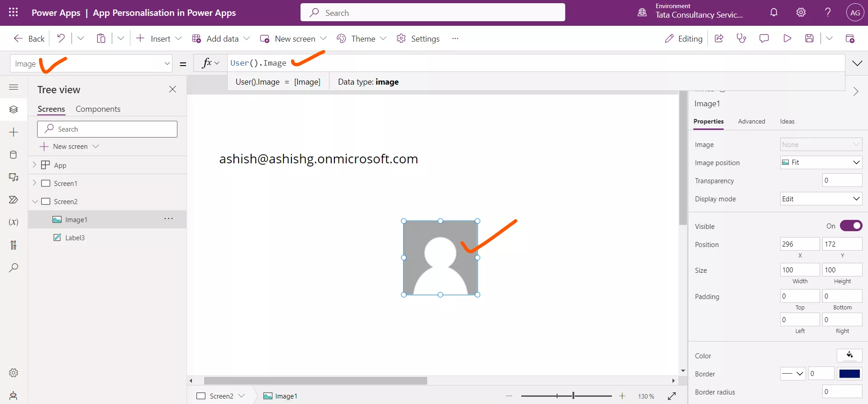Click the Transparency value field
This screenshot has height=404, width=868.
pyautogui.click(x=842, y=180)
